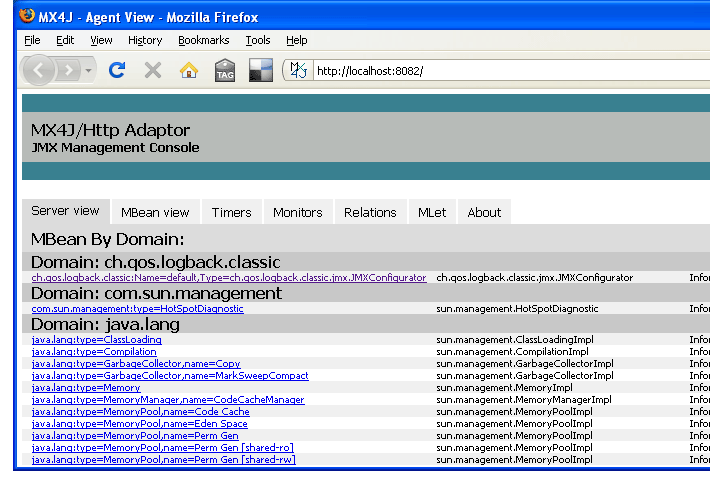
Task: Click the MX4J/Http Adaptor title text
Action: pyautogui.click(x=110, y=130)
